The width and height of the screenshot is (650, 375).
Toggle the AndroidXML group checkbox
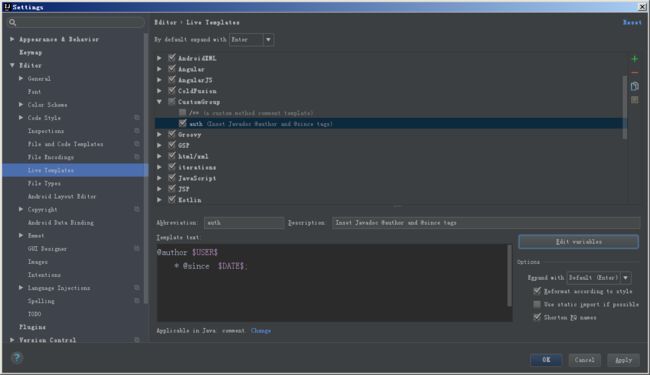[x=172, y=58]
